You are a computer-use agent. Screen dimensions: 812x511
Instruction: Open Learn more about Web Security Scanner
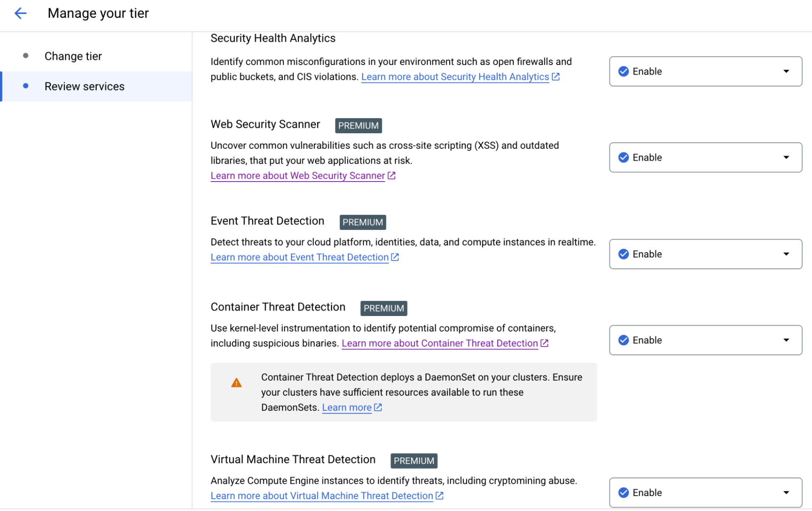[x=297, y=176]
